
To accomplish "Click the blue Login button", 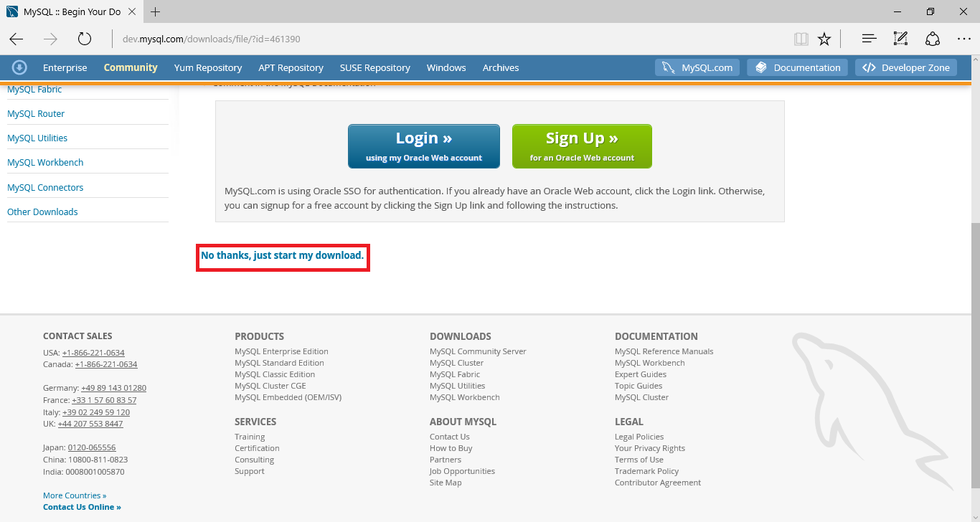I will pyautogui.click(x=424, y=146).
